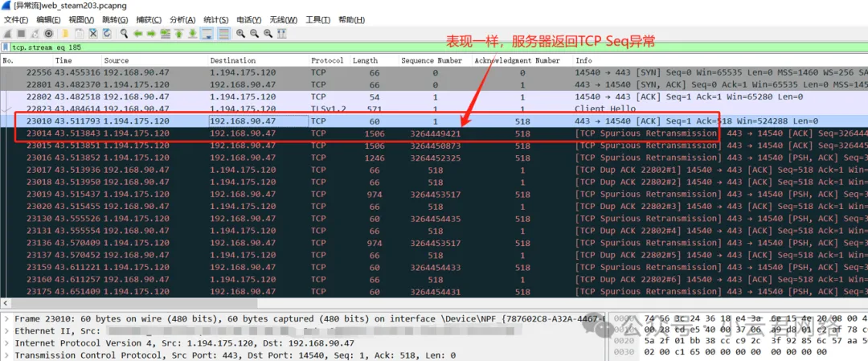Click the find packet magnifier icon
The height and width of the screenshot is (361, 868).
coord(125,34)
